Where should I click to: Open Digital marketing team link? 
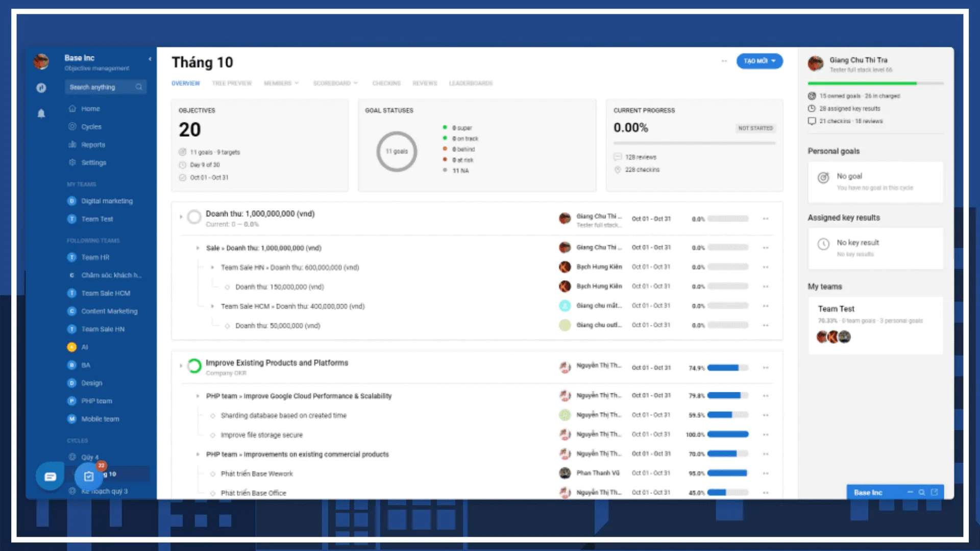[x=107, y=201]
